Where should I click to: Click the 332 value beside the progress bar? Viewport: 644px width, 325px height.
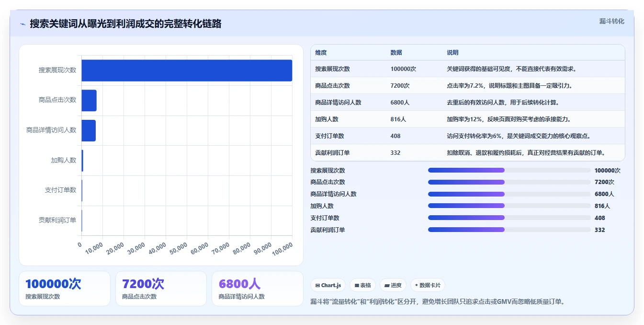(600, 230)
